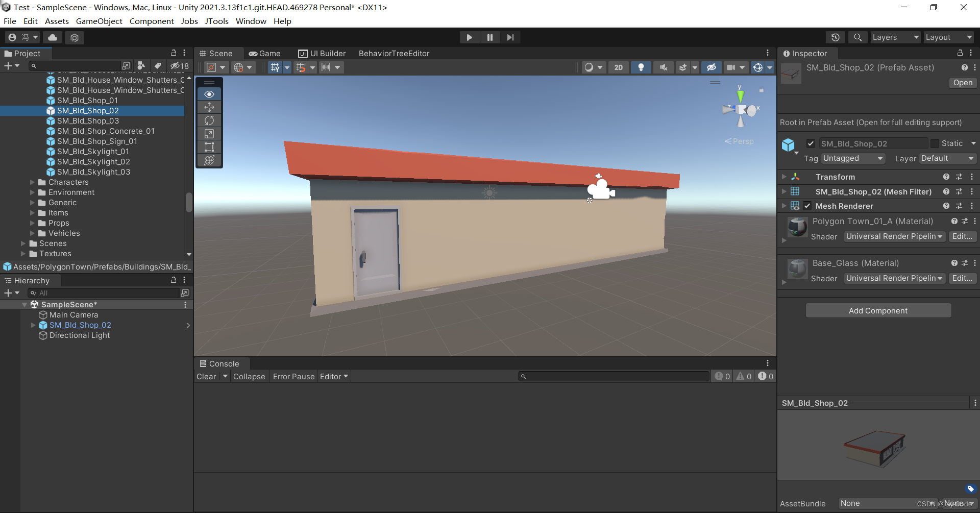Image resolution: width=980 pixels, height=513 pixels.
Task: Expand the Mesh Filter component
Action: [x=784, y=191]
